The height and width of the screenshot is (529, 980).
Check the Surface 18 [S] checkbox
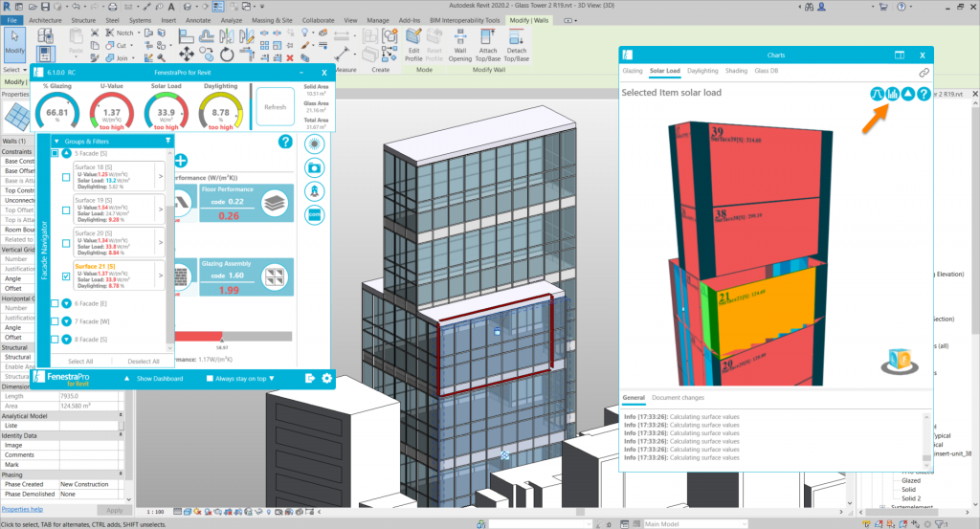tap(66, 177)
